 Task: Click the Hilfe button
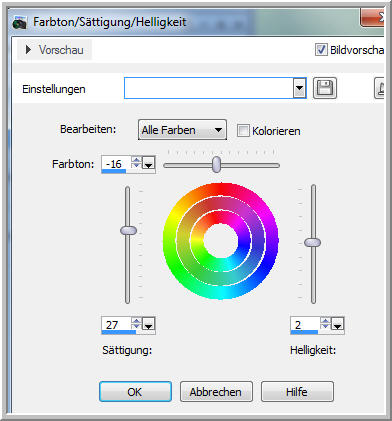tap(297, 392)
